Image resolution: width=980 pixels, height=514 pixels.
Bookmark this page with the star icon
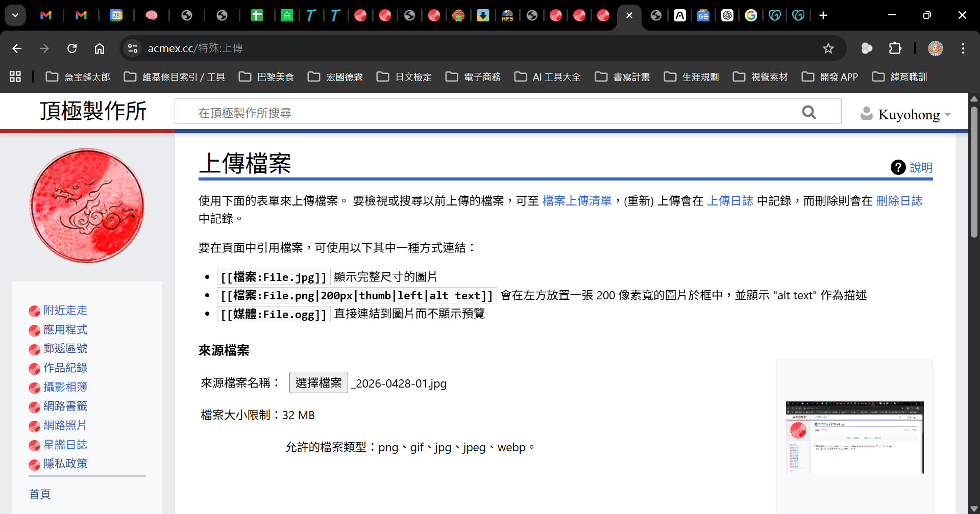pos(828,48)
